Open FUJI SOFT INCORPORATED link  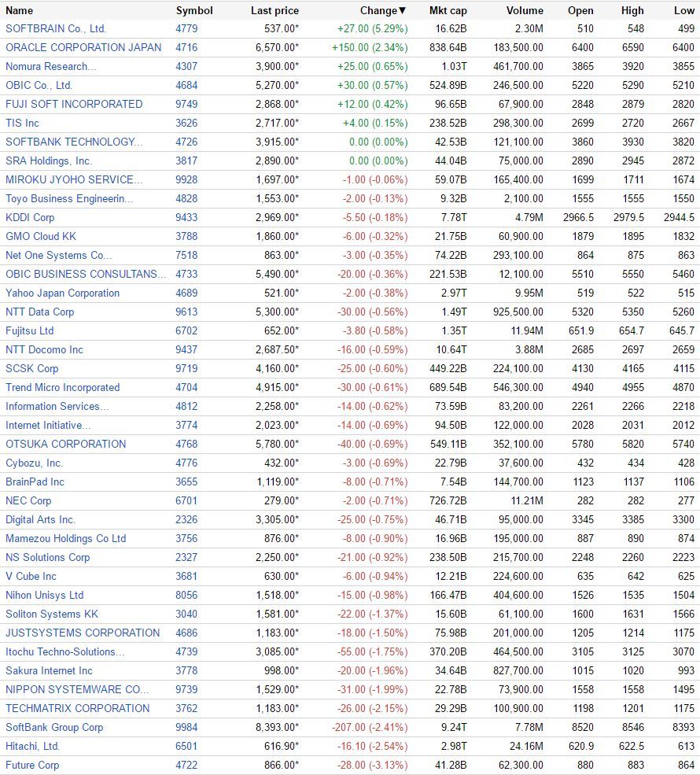coord(74,104)
